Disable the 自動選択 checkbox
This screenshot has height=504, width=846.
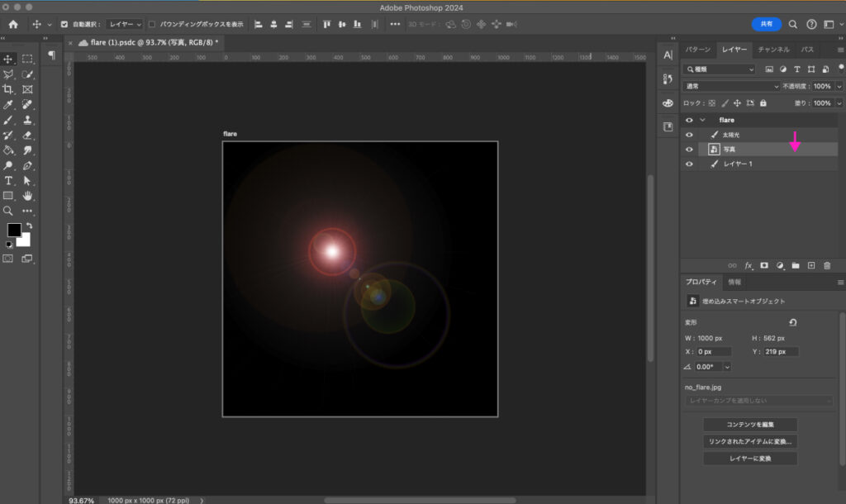[64, 25]
